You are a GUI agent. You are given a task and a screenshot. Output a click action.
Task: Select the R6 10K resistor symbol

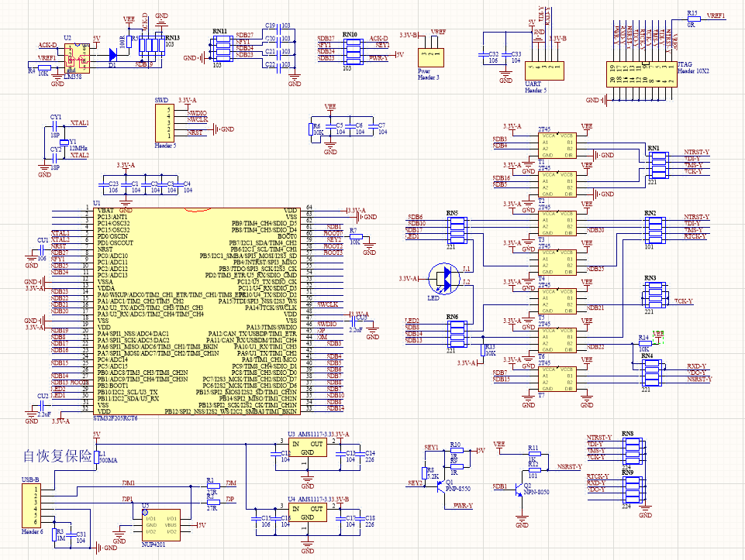[311, 129]
